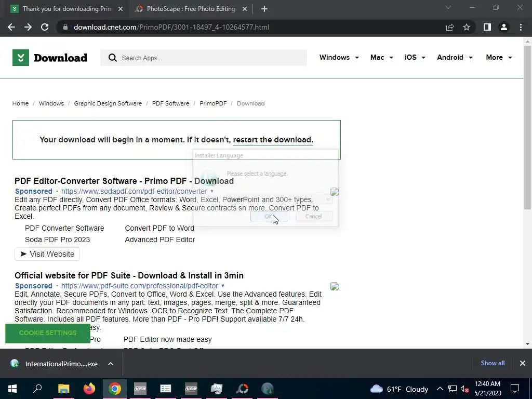
Task: Click the browser back arrow
Action: point(11,27)
